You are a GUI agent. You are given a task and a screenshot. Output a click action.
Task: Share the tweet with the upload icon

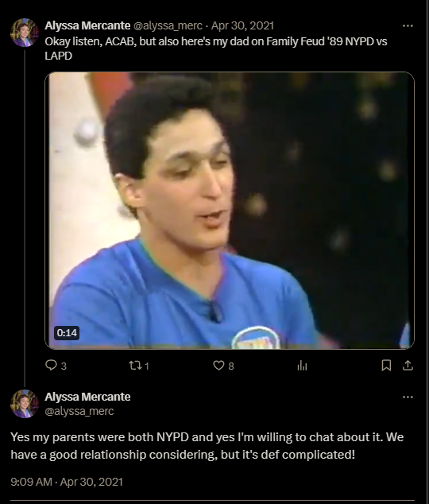[408, 365]
